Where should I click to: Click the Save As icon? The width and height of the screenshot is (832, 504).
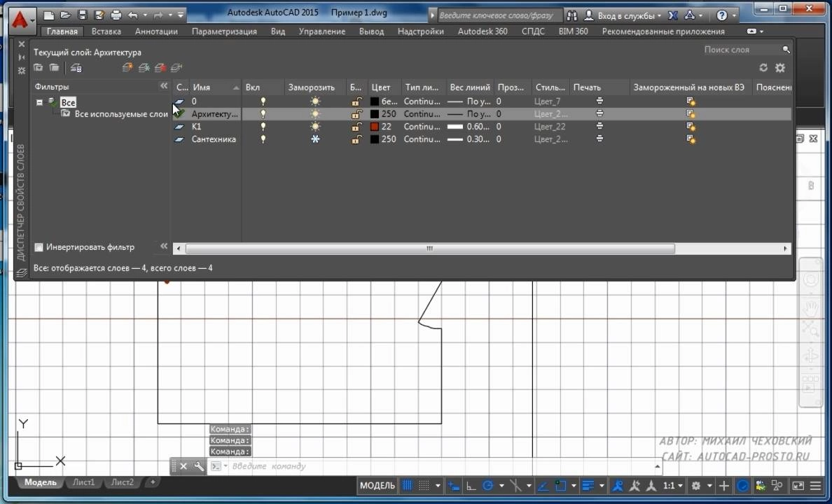[x=99, y=15]
